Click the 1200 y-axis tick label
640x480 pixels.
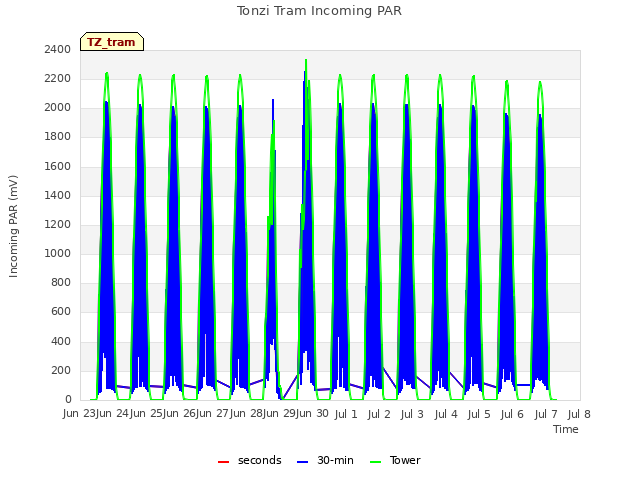click(x=58, y=224)
